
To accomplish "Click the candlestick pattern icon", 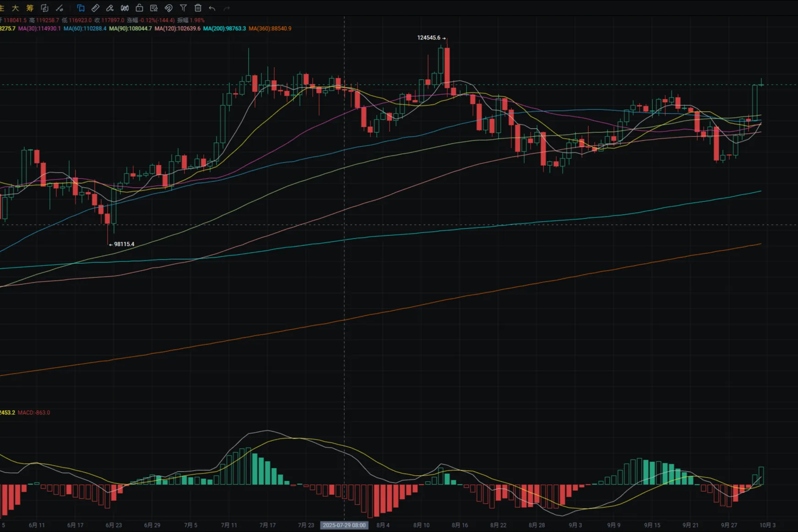I will click(125, 8).
